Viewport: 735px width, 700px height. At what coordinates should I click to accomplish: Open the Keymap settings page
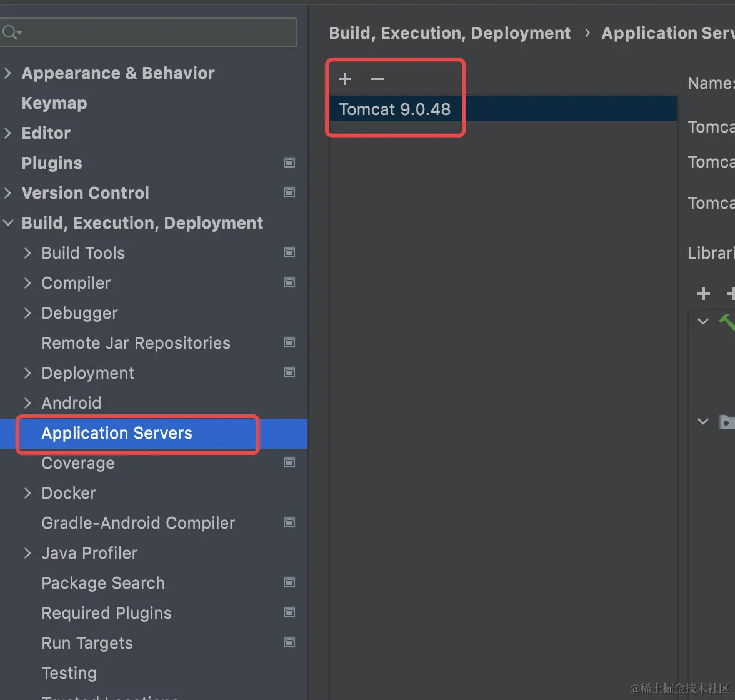[x=54, y=103]
